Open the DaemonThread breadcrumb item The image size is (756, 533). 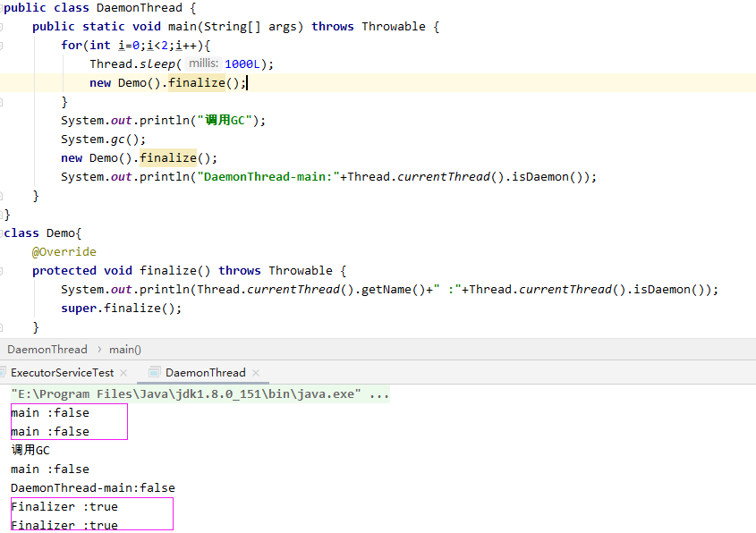coord(47,350)
